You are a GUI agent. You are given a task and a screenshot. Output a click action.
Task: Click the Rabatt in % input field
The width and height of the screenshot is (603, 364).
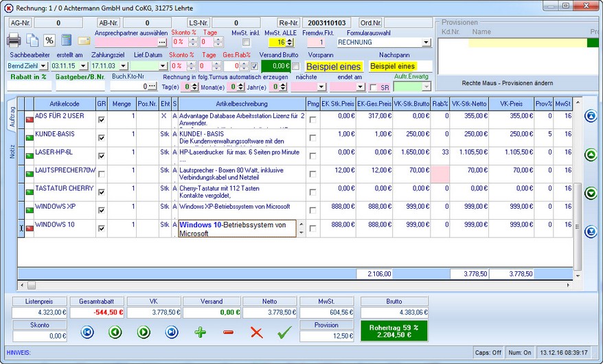[29, 86]
